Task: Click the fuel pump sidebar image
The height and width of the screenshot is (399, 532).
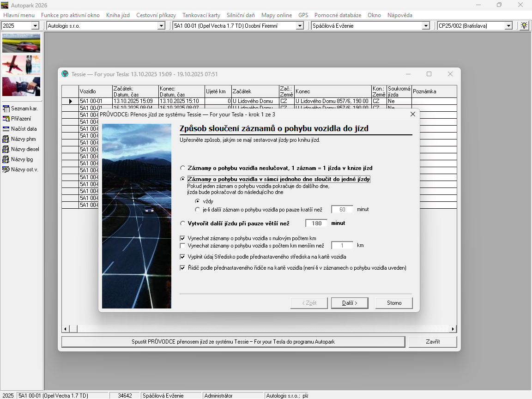Action: point(21,86)
